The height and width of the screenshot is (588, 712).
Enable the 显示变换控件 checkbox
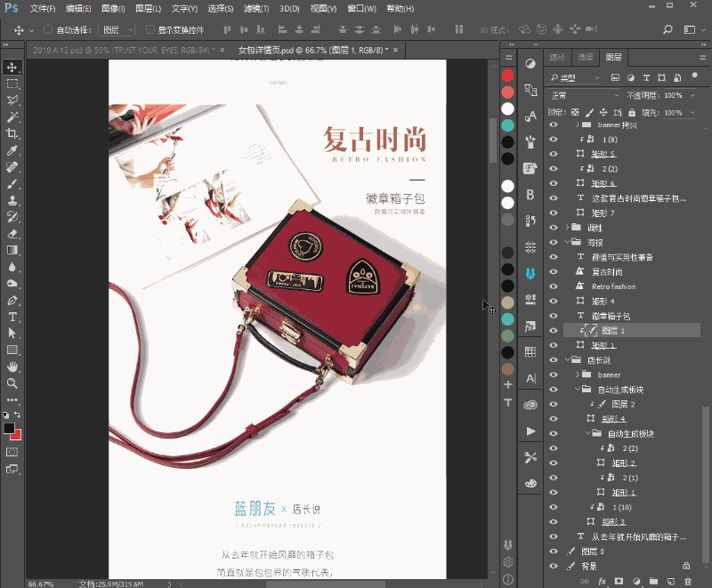(x=150, y=29)
